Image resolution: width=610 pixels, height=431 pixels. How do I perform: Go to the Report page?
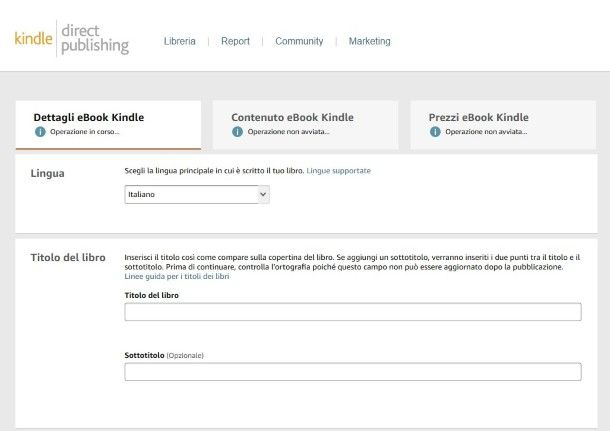coord(235,41)
